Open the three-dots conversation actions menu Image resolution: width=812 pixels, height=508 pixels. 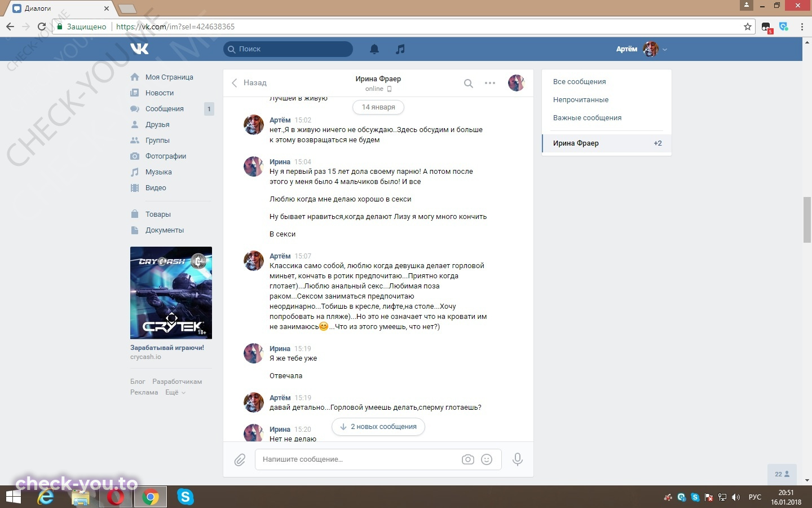point(490,83)
